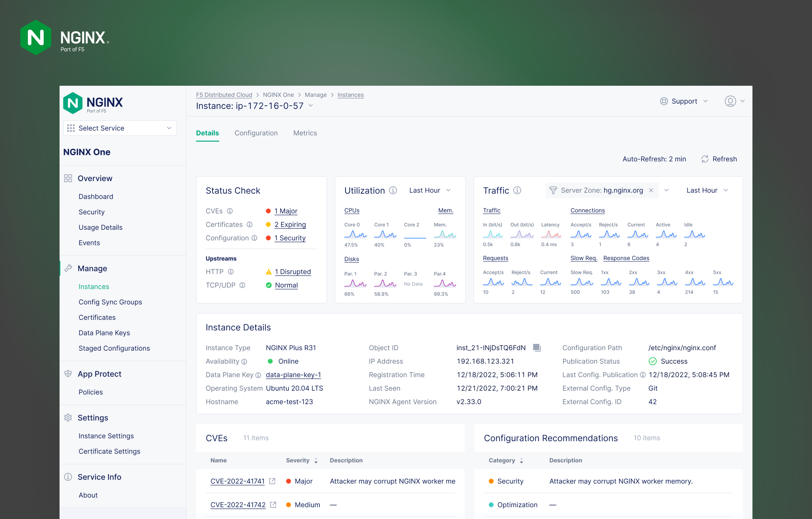This screenshot has height=519, width=812.
Task: Click the Manage wrench icon in sidebar
Action: point(68,268)
